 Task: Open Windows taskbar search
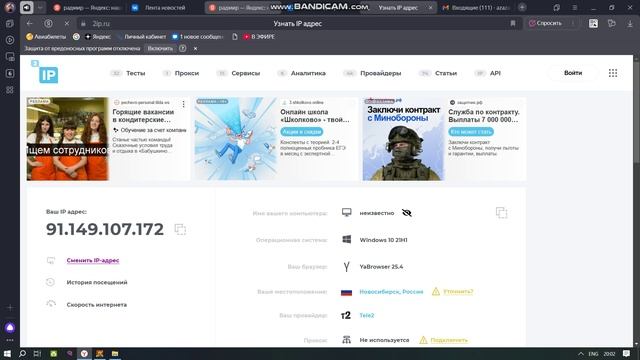(22, 353)
